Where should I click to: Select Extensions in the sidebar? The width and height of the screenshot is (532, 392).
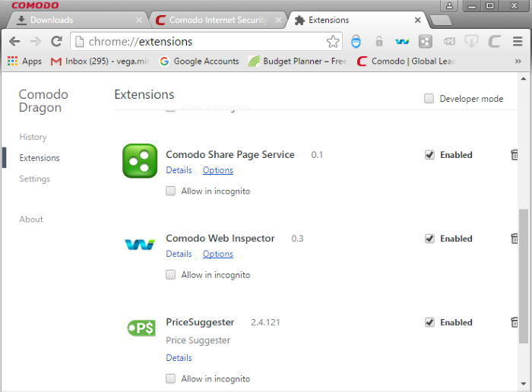point(40,158)
